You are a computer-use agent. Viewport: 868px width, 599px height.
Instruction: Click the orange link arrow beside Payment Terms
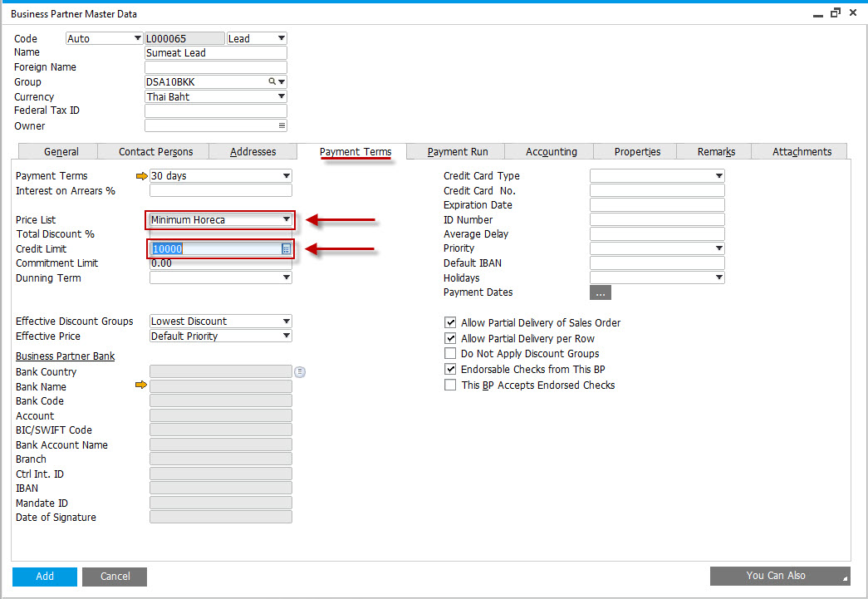pyautogui.click(x=141, y=176)
